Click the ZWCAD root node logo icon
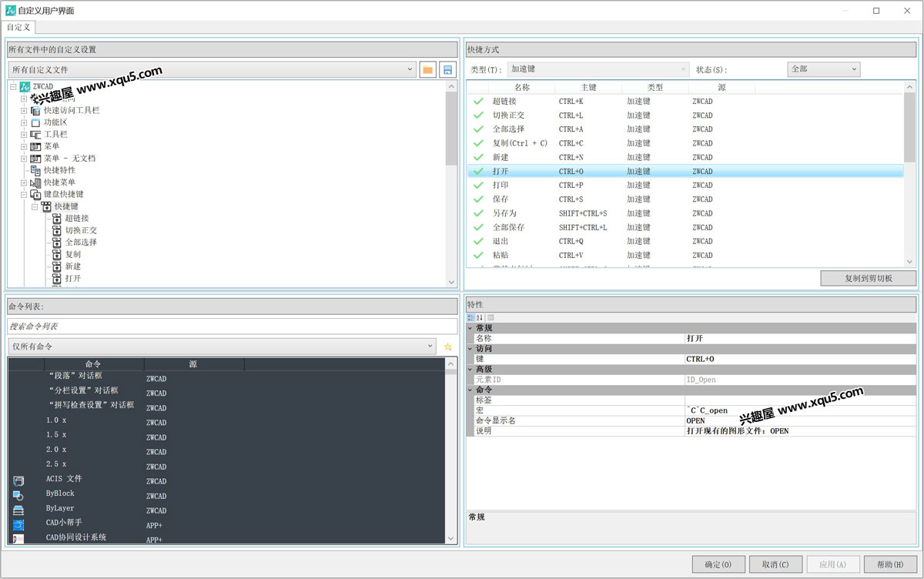924x579 pixels. [25, 87]
